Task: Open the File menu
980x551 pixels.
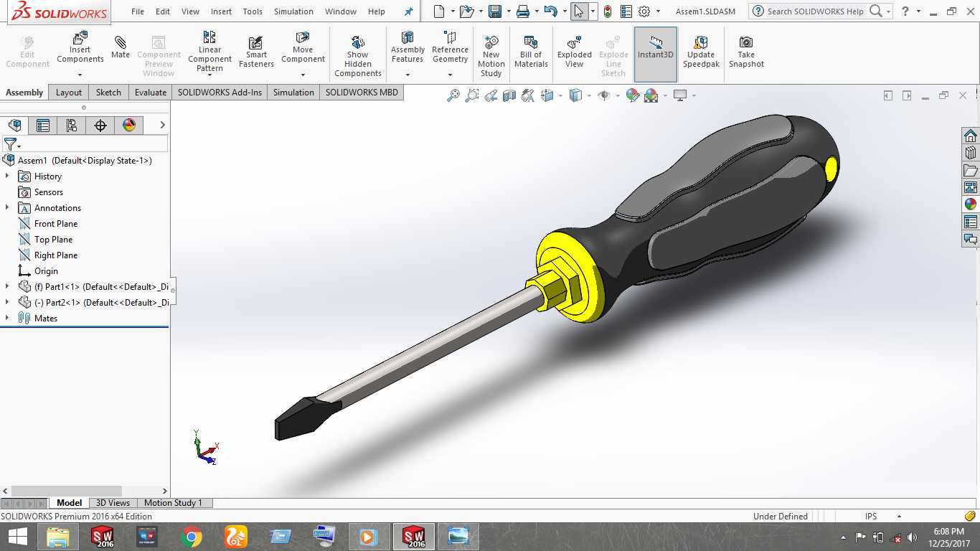Action: click(138, 11)
